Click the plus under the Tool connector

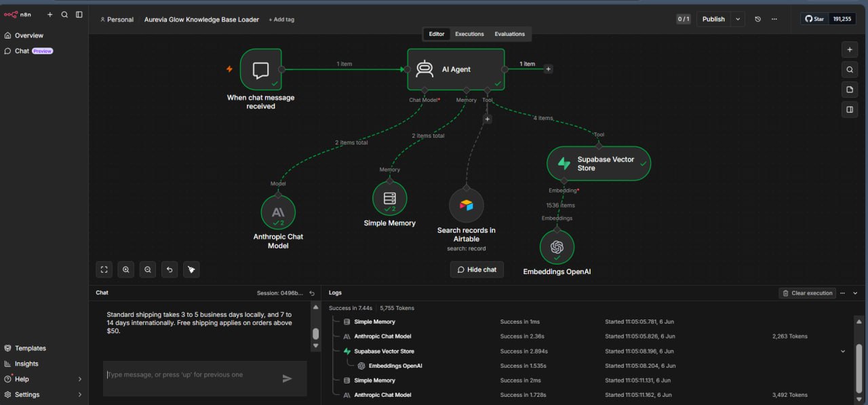[x=487, y=119]
